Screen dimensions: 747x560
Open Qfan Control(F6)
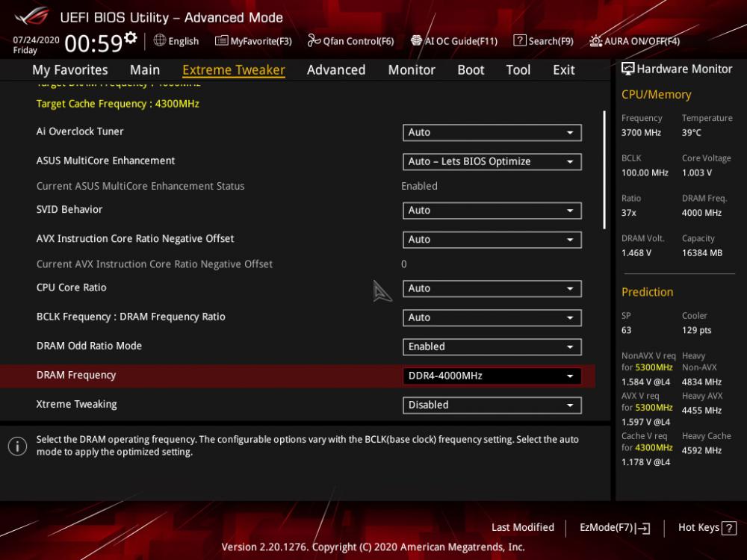350,41
